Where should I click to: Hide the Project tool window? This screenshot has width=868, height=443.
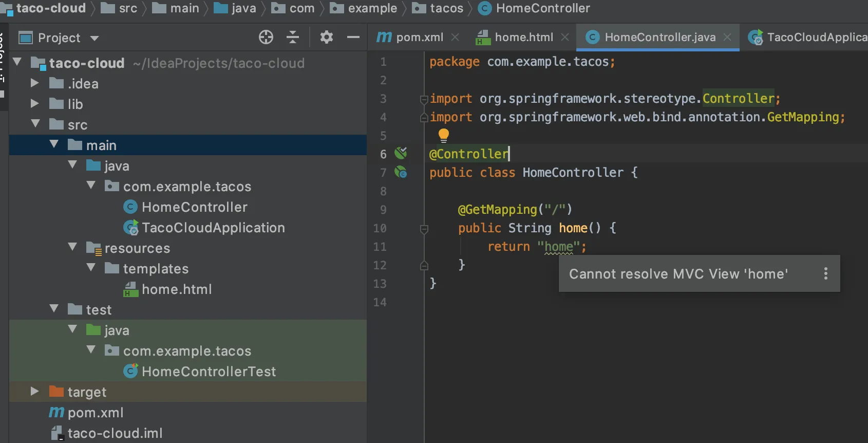353,37
